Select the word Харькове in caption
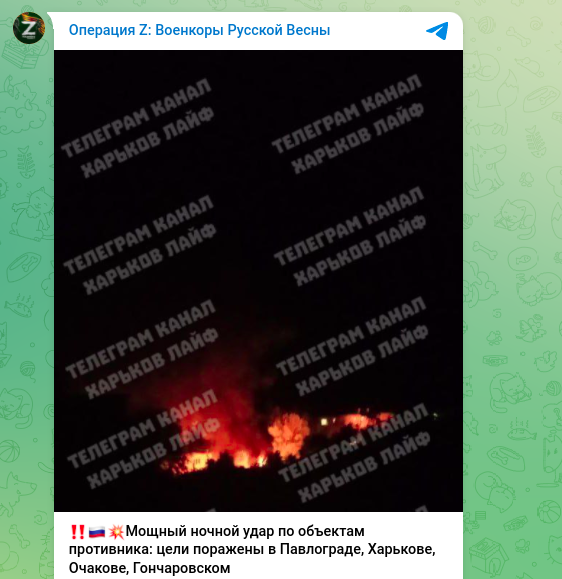 coord(401,549)
